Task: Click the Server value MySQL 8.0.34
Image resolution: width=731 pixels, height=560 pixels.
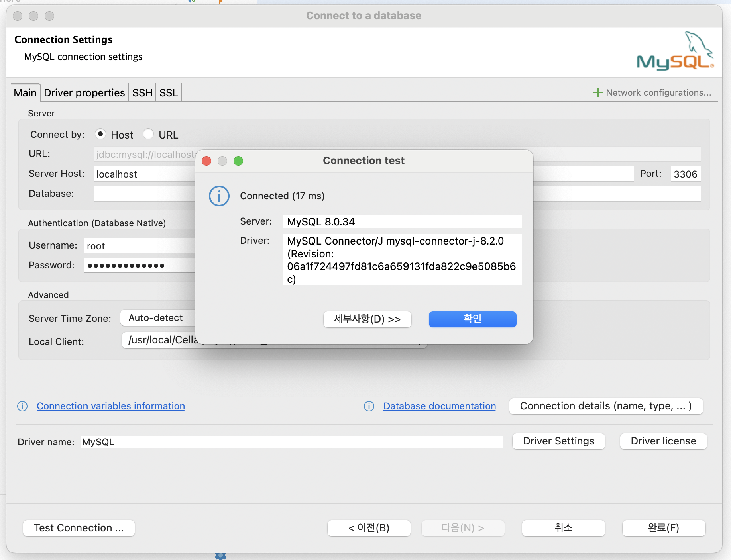Action: [403, 222]
